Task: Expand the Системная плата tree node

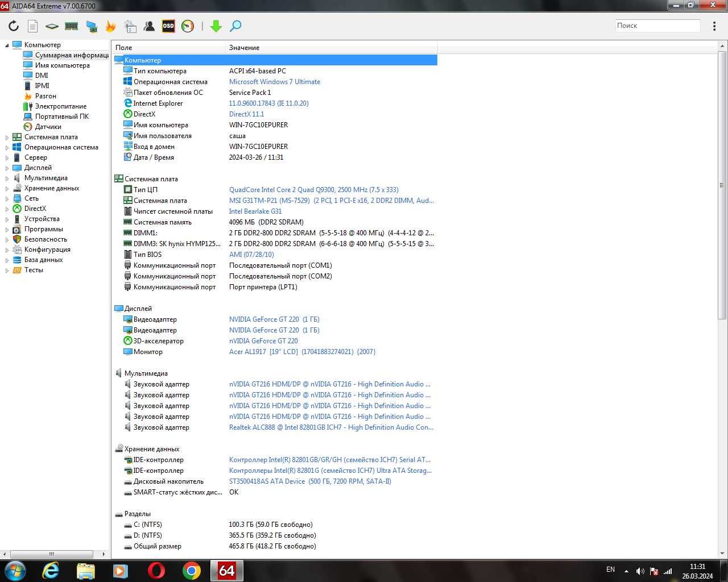Action: (x=7, y=137)
